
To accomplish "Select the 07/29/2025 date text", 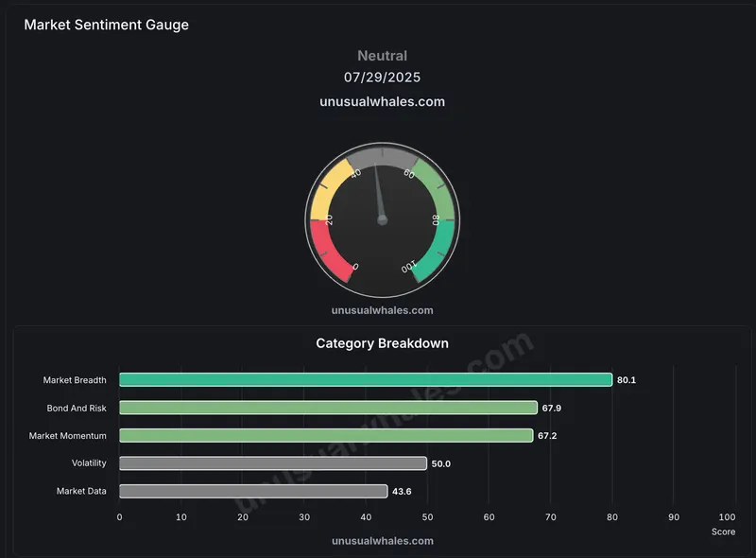I will (x=383, y=78).
